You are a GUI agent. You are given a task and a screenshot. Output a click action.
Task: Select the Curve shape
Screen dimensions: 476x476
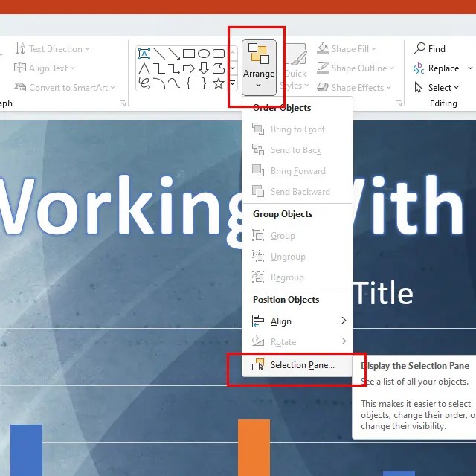click(174, 83)
